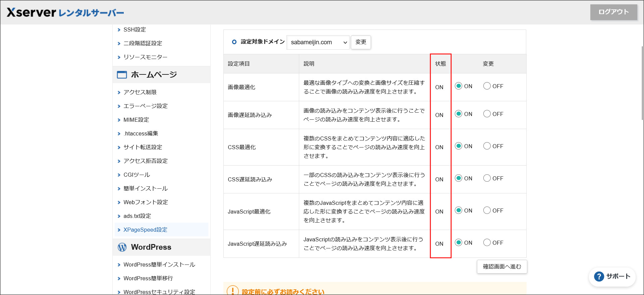Click the JavaScript遅延読み込み setting name cell
The image size is (644, 295).
261,244
